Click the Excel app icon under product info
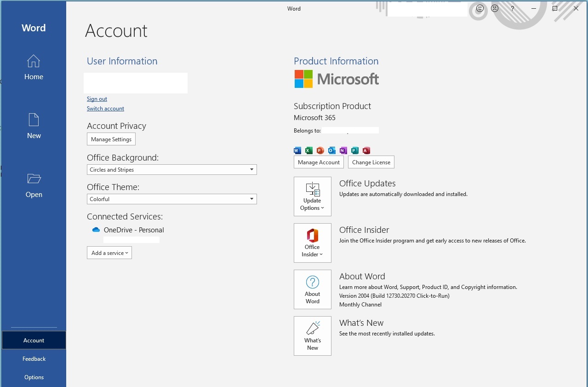The image size is (588, 387). click(x=309, y=150)
